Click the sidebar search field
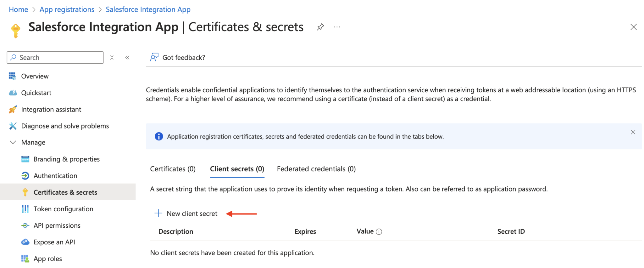Screen dimensions: 644x268 click(55, 57)
